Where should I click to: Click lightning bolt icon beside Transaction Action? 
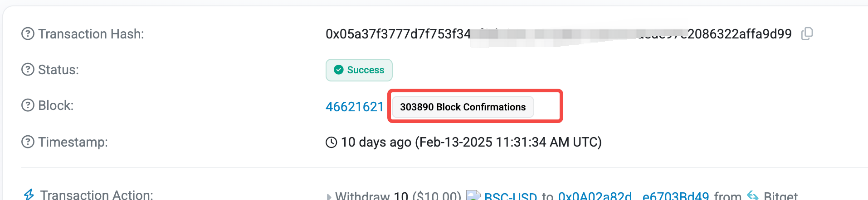point(29,195)
